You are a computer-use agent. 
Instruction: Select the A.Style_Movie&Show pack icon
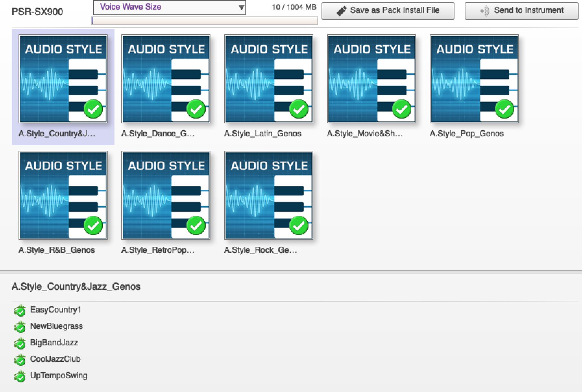pos(372,79)
